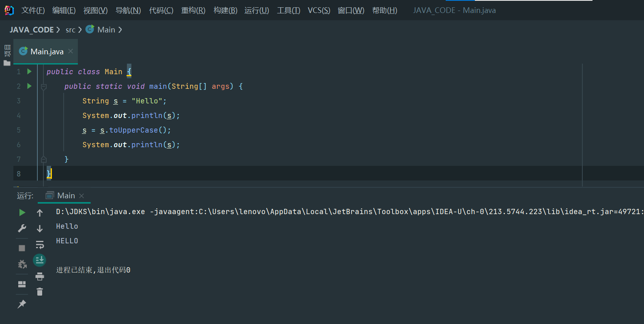The height and width of the screenshot is (324, 644).
Task: Open the 代码(C) menu
Action: pos(161,11)
